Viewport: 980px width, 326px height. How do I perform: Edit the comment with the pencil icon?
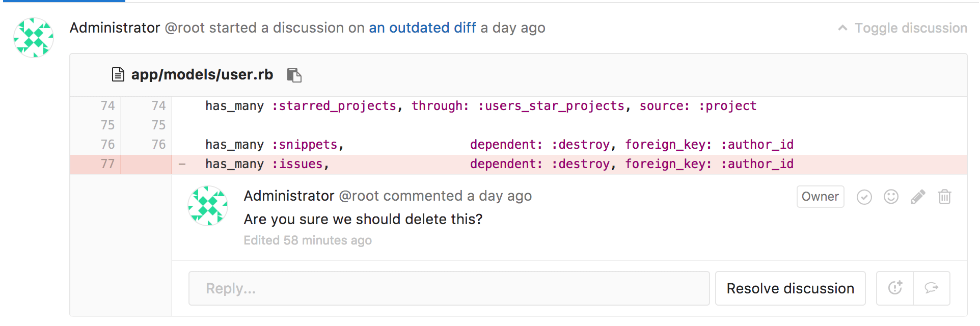tap(917, 197)
